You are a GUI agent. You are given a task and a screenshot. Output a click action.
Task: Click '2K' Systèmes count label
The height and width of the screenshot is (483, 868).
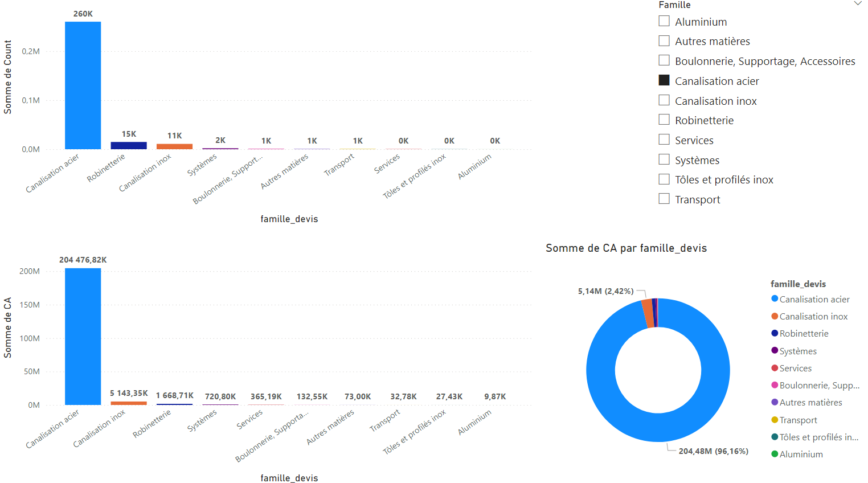click(220, 140)
